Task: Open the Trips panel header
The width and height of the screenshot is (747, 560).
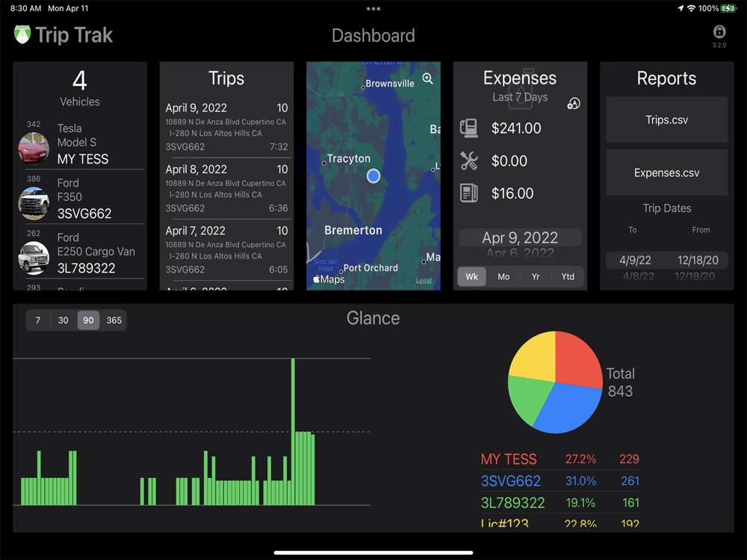Action: point(226,78)
